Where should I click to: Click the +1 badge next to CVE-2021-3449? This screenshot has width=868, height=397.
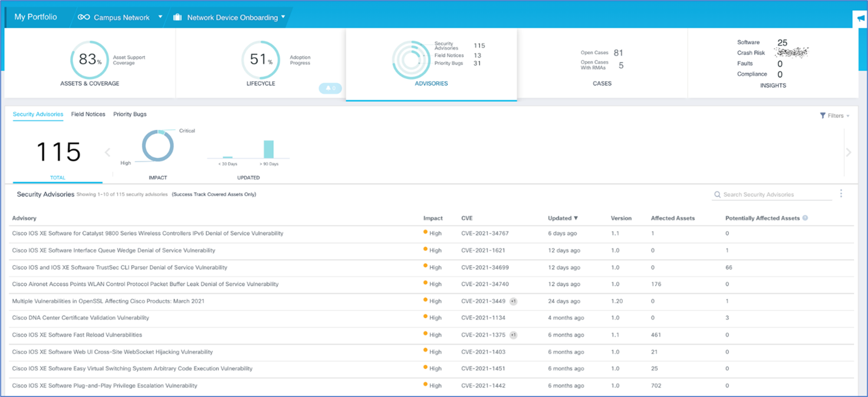[x=513, y=301]
